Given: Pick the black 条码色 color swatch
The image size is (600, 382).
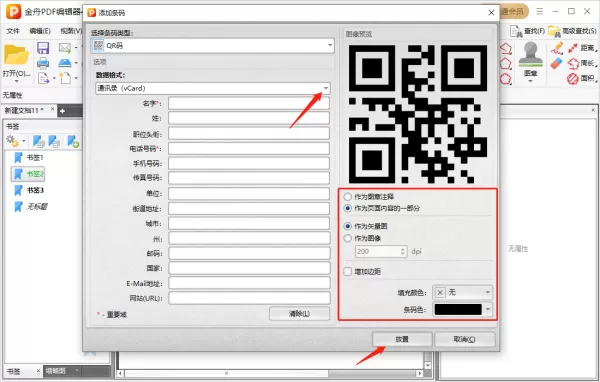Looking at the screenshot, I should pos(458,309).
